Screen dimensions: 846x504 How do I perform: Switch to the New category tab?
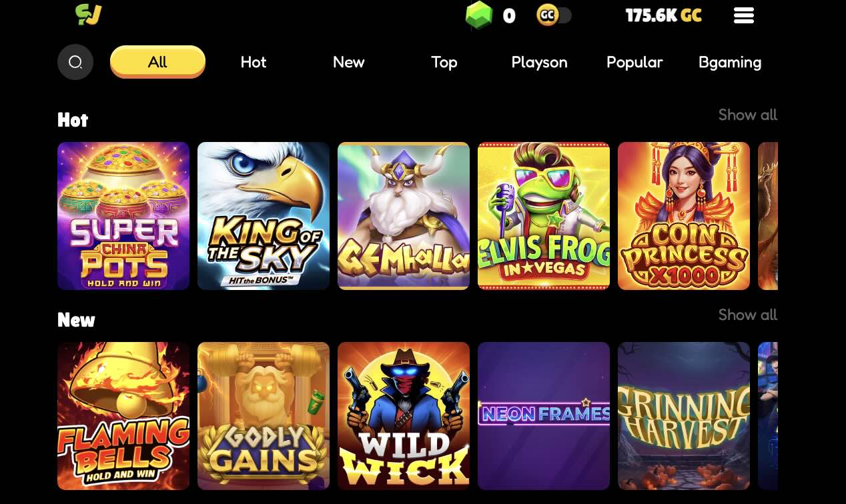tap(349, 62)
